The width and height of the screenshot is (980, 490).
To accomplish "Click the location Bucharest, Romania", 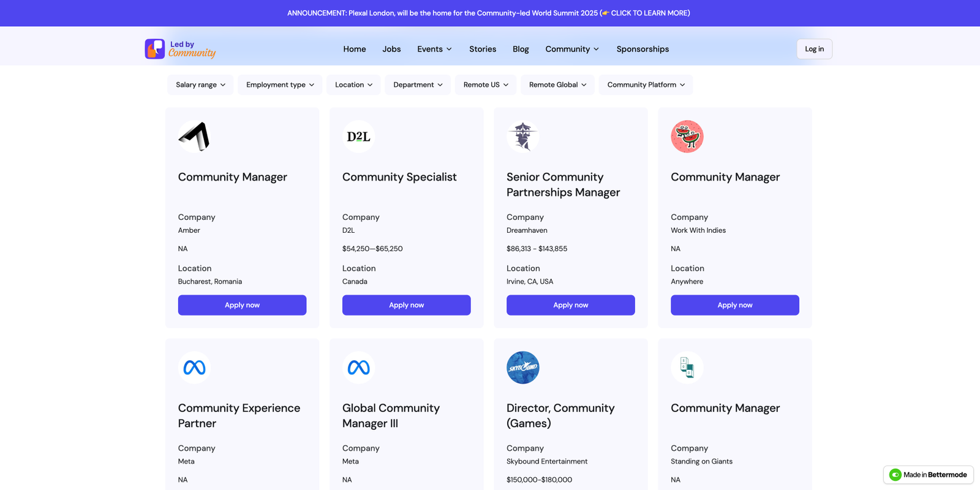I will pyautogui.click(x=210, y=282).
